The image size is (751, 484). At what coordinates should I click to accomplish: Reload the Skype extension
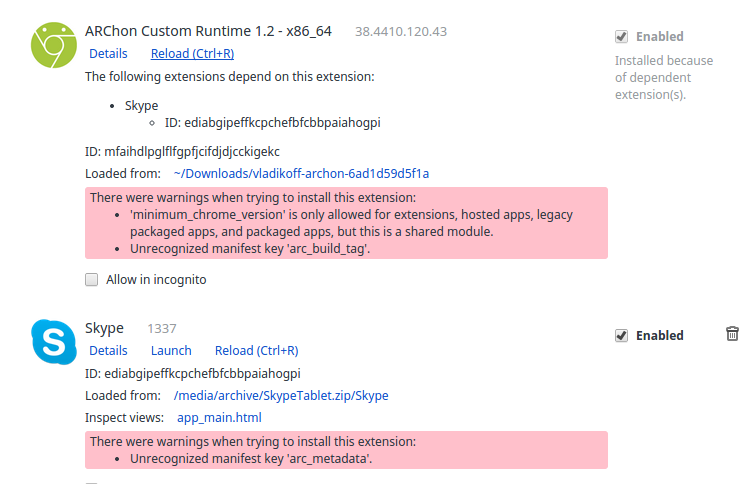pyautogui.click(x=257, y=350)
